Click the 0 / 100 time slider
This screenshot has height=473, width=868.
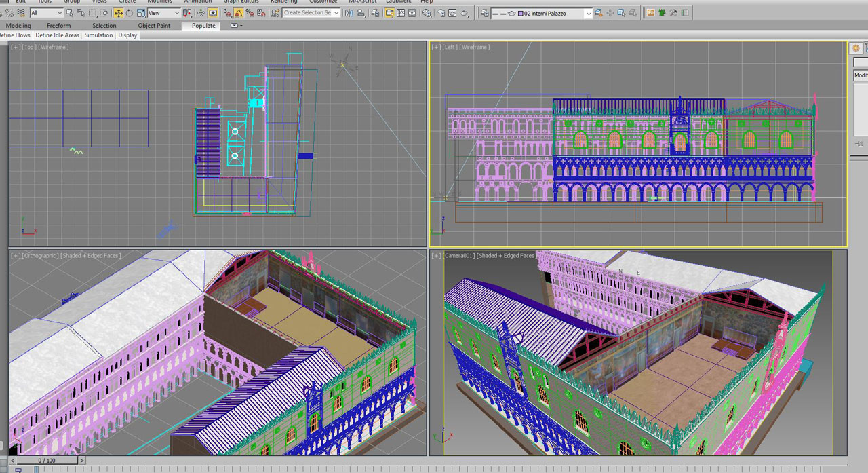(47, 461)
